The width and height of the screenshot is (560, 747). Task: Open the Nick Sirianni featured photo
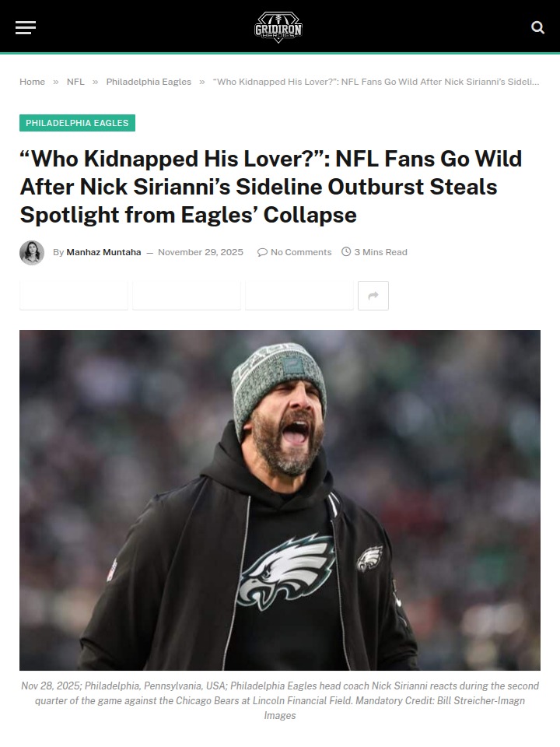280,500
